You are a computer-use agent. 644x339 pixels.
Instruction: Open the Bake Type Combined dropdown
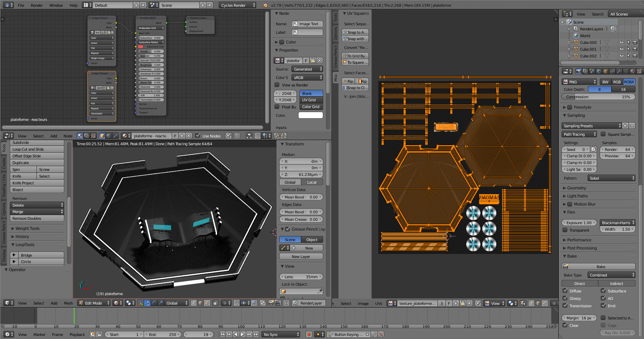611,275
